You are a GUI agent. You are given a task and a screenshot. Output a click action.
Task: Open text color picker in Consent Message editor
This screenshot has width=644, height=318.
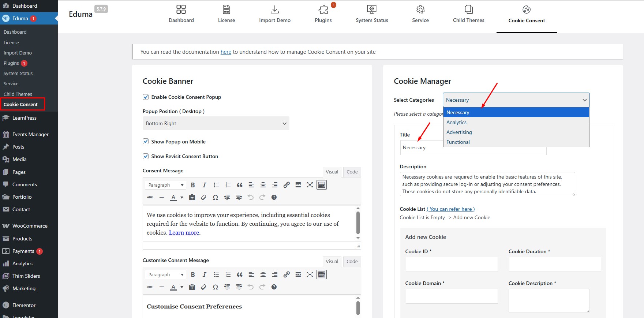(182, 198)
